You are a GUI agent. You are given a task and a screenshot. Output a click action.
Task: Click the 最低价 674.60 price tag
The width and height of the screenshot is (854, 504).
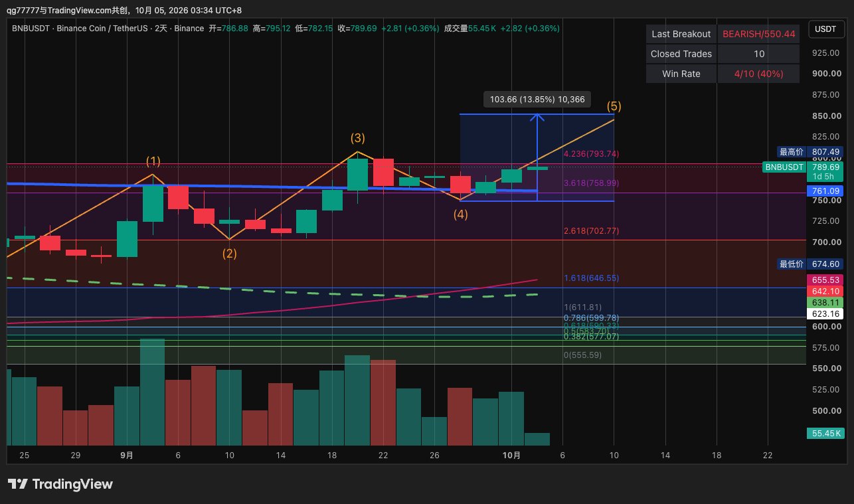(x=811, y=264)
